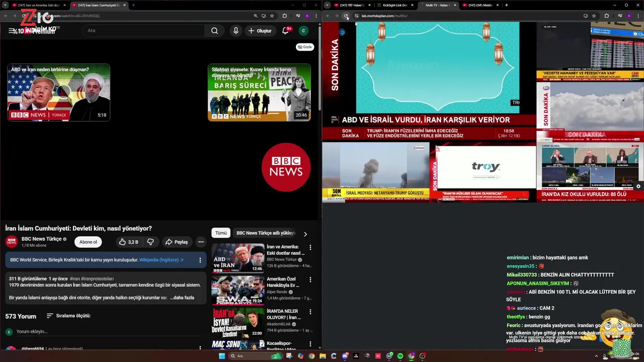Open options for Amerikan Özel Harekatıyla suggested video
The image size is (644, 362).
pyautogui.click(x=310, y=280)
